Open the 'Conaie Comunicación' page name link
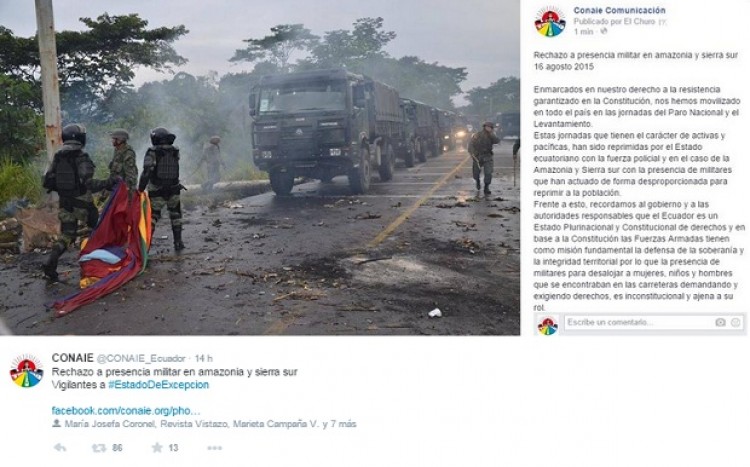Image resolution: width=750 pixels, height=467 pixels. pos(619,10)
